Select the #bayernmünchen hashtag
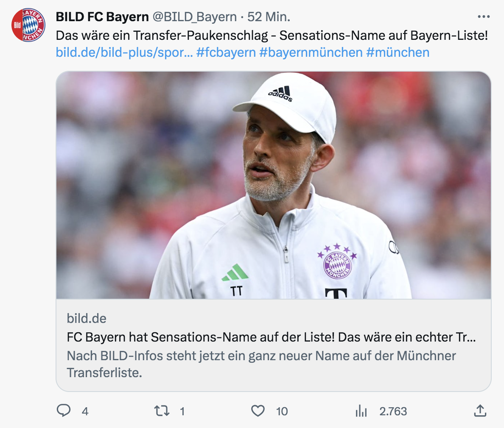This screenshot has width=504, height=428. pos(311,53)
